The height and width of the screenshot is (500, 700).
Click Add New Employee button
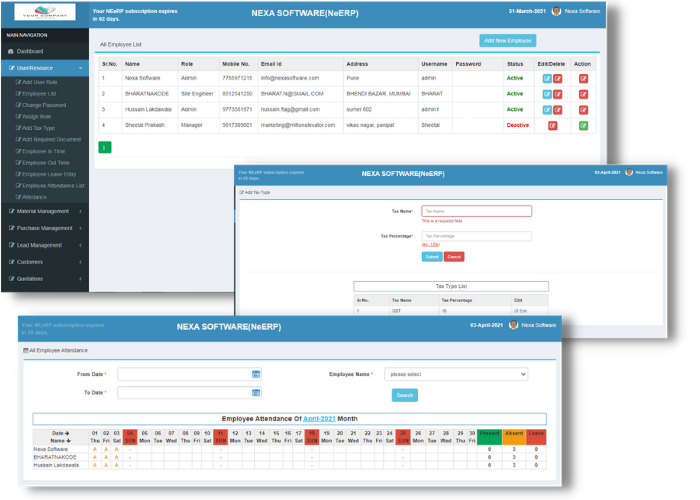coord(507,40)
